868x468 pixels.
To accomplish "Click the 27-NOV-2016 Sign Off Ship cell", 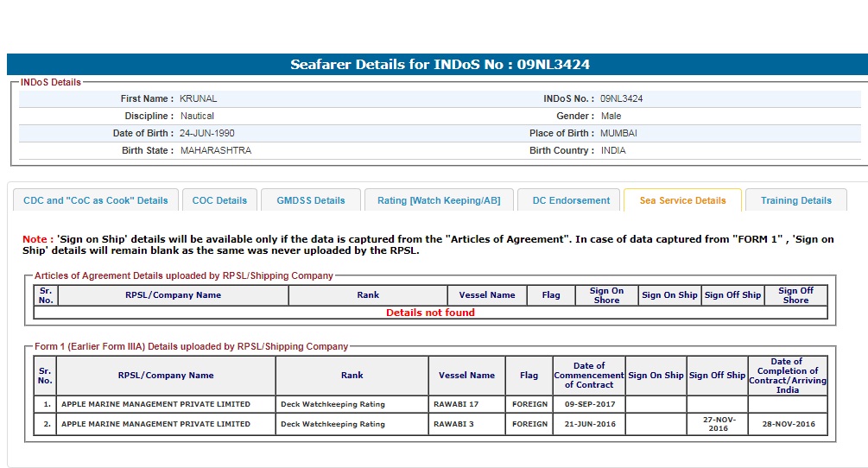I will (x=717, y=424).
